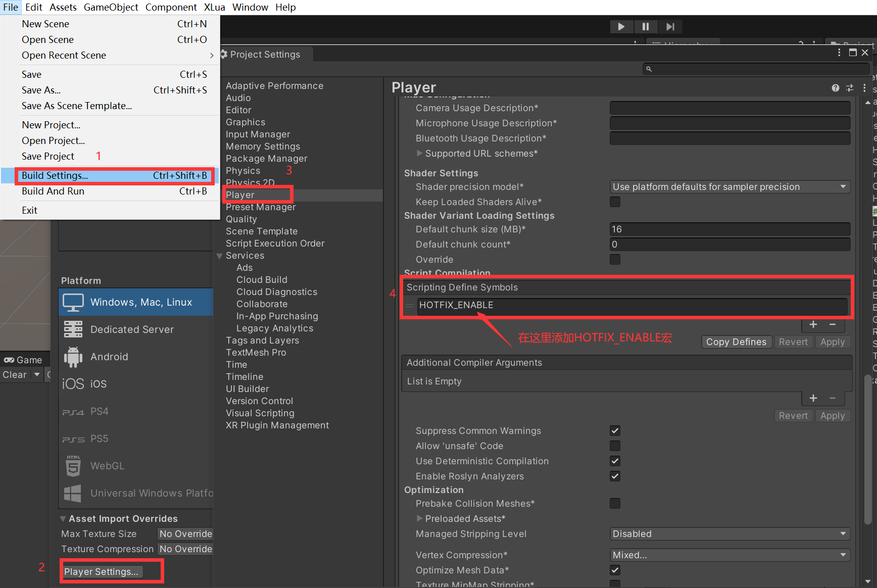This screenshot has height=588, width=877.
Task: Open the GameObject menu
Action: 111,8
